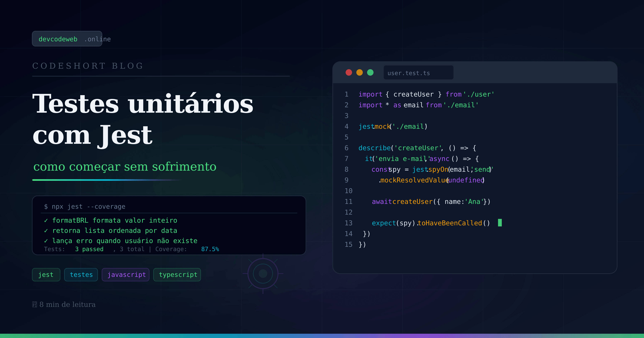The height and width of the screenshot is (338, 644).
Task: Click code line 1 importing createUser
Action: point(426,94)
